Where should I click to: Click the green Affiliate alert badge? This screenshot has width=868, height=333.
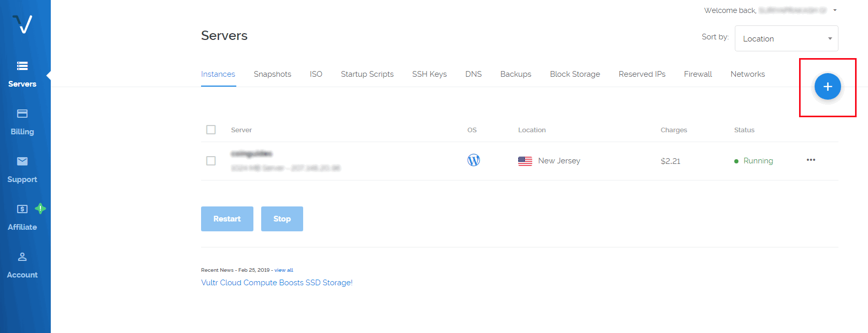[x=40, y=209]
